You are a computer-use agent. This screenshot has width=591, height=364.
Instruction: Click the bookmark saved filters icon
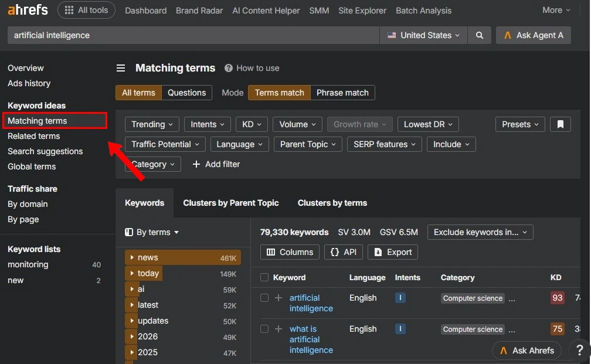pos(561,124)
